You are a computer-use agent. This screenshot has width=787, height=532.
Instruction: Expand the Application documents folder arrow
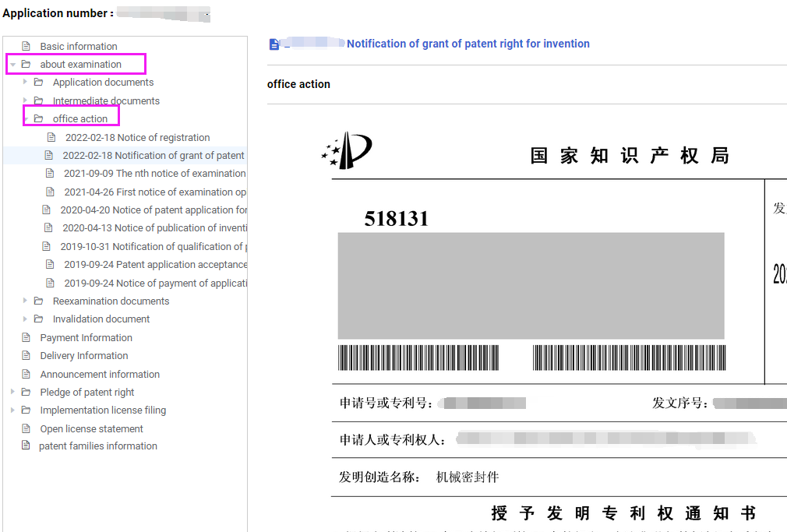(25, 81)
